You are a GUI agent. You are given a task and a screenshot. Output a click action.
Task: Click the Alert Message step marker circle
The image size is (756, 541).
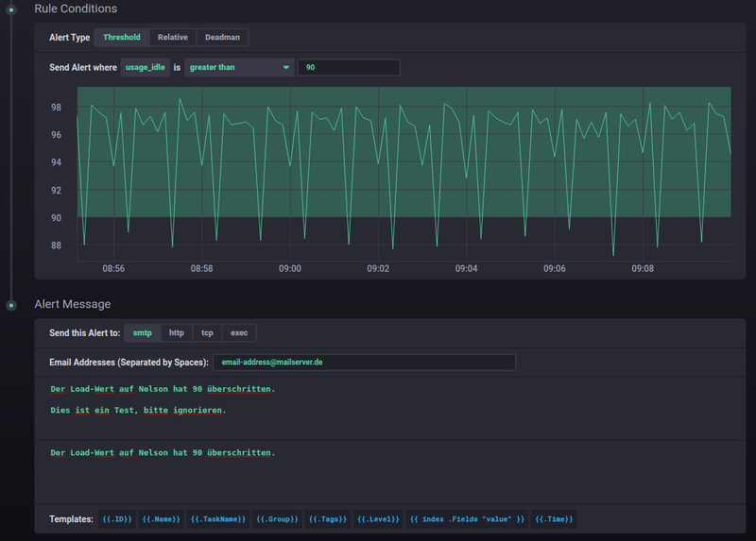pyautogui.click(x=11, y=305)
